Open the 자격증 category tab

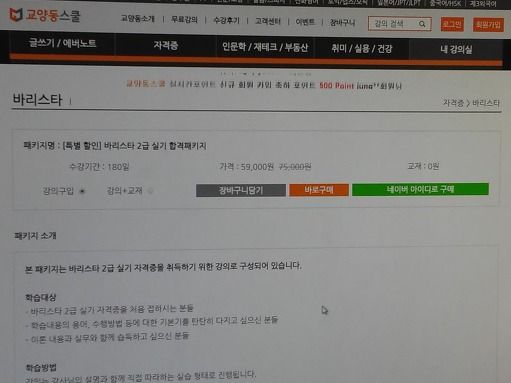point(166,45)
